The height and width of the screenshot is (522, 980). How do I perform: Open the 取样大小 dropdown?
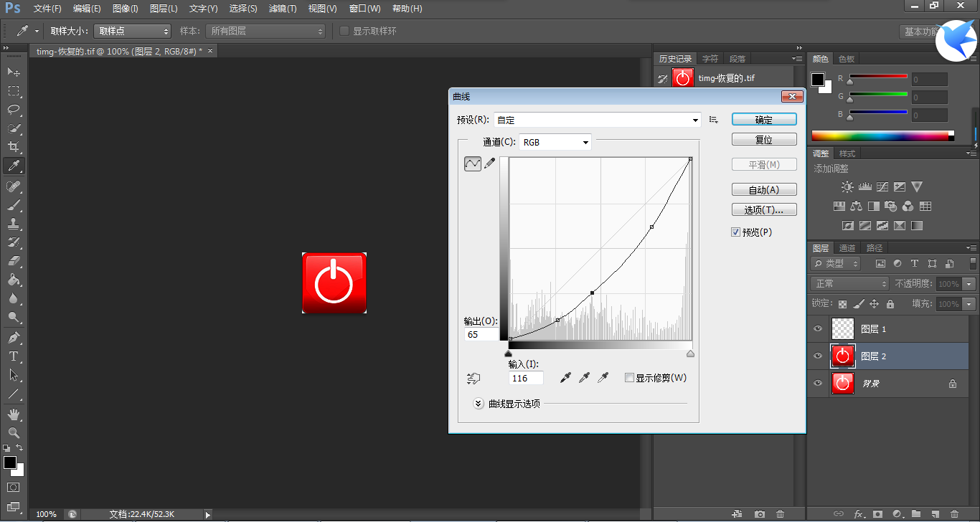(133, 31)
